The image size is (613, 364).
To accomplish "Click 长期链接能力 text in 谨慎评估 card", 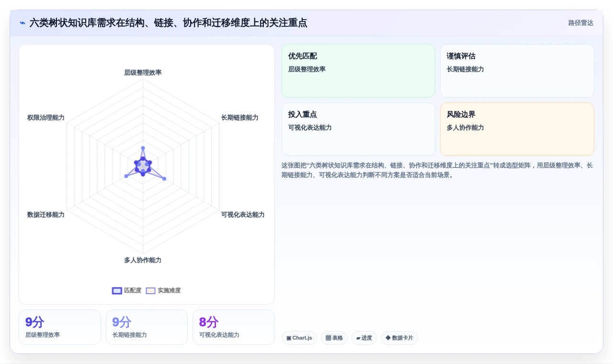I will coord(465,69).
